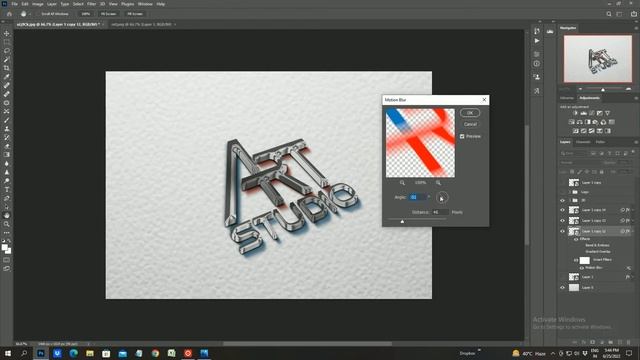The width and height of the screenshot is (640, 360).
Task: Select the Move tool
Action: click(x=7, y=33)
